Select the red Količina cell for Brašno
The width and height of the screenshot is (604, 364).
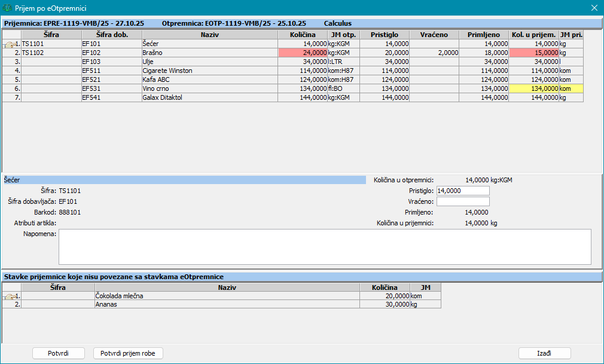pos(303,53)
